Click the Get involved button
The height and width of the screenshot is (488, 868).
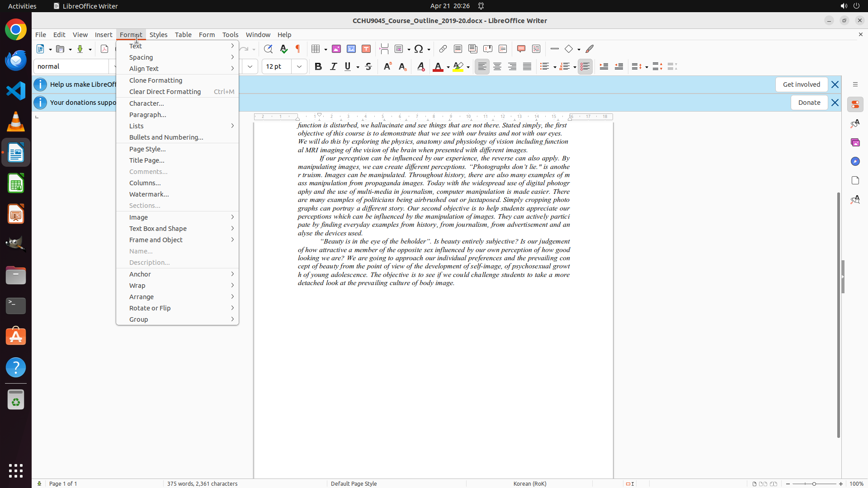click(x=801, y=84)
